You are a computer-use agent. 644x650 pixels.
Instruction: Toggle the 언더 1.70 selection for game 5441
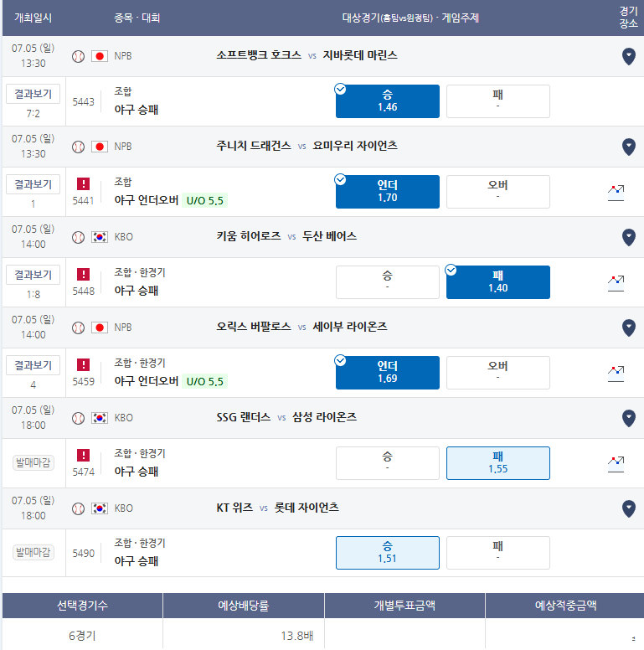pos(388,192)
